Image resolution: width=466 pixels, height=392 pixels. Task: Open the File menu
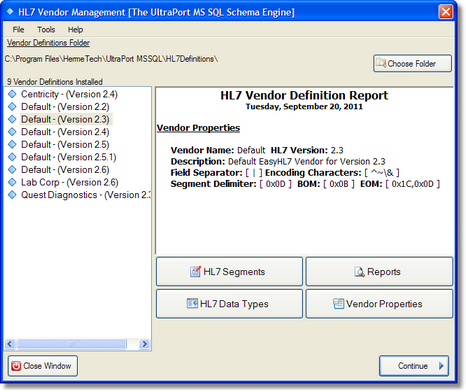[x=18, y=30]
